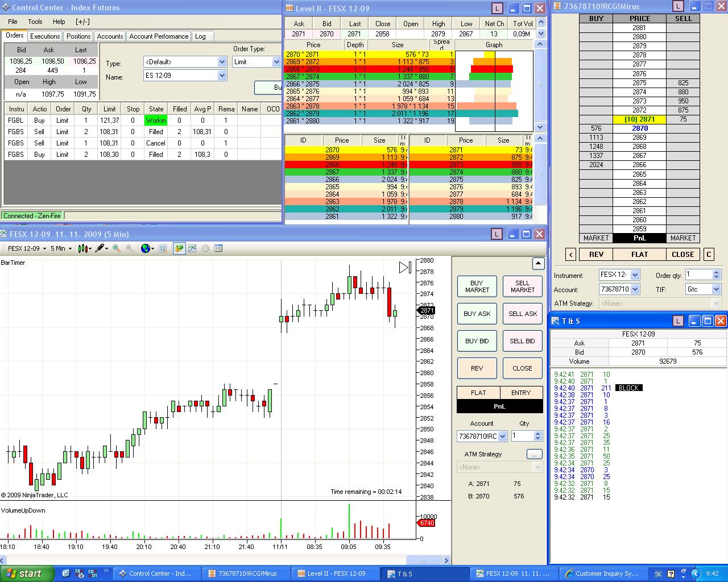The width and height of the screenshot is (728, 582).
Task: Click the help question mark icon in tray
Action: [x=671, y=574]
